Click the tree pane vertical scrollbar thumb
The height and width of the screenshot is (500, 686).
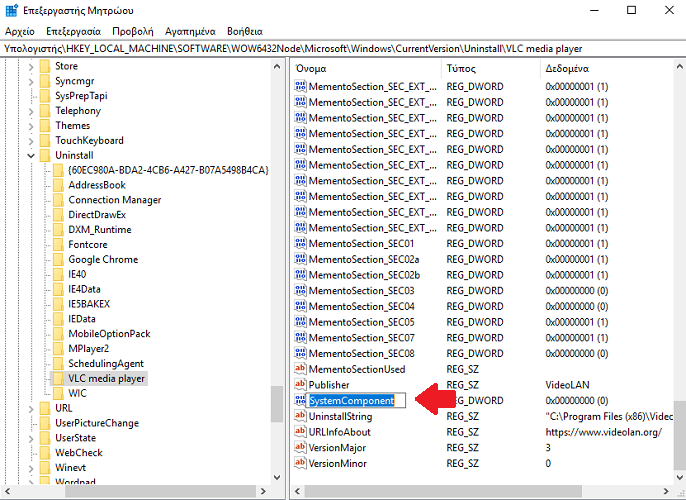[x=276, y=404]
